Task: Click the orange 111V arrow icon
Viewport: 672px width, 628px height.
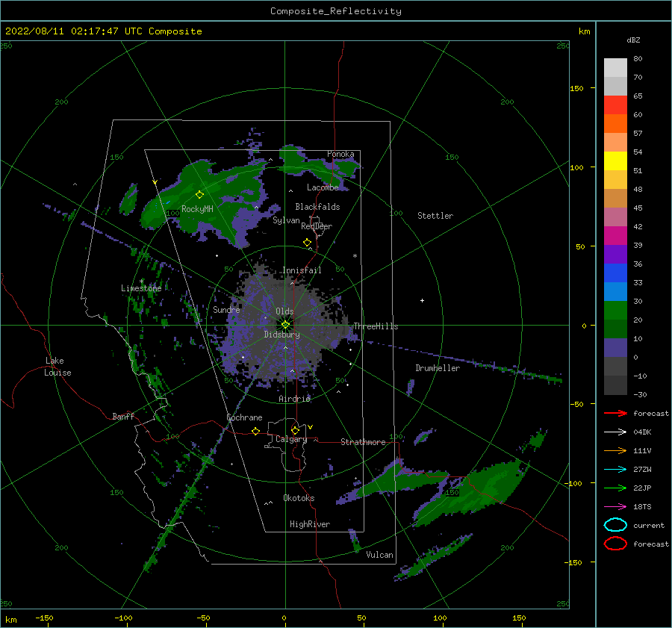Action: (615, 450)
